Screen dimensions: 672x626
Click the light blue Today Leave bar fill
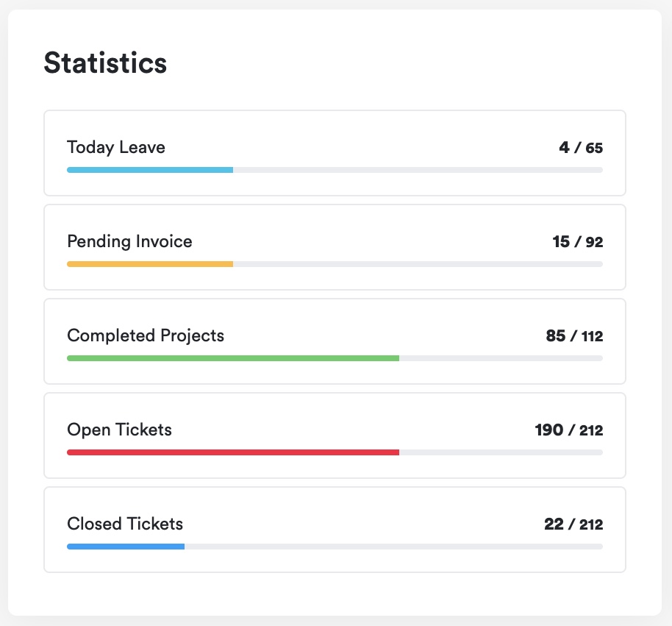tap(150, 170)
